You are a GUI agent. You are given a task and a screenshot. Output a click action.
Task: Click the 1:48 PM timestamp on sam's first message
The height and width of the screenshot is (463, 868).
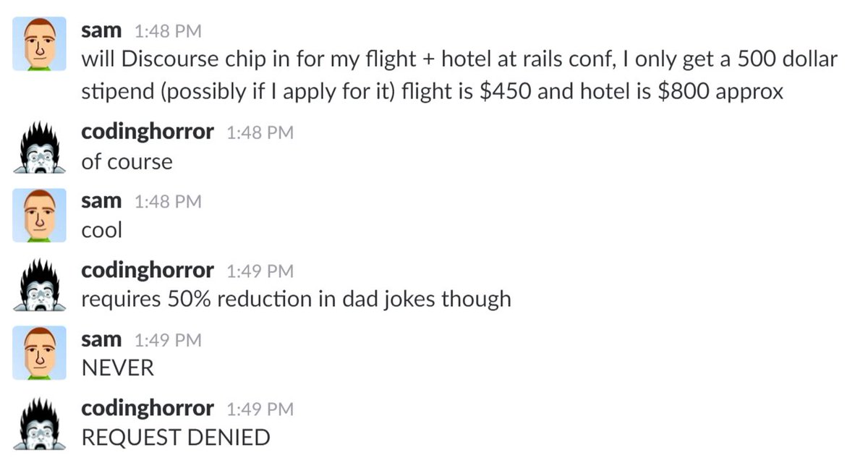[168, 32]
